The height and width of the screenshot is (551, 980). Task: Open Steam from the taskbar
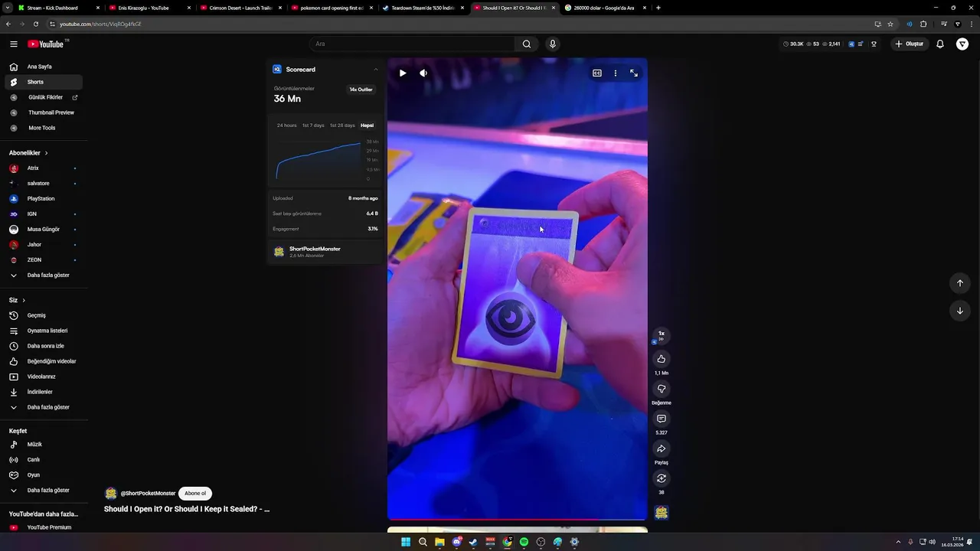coord(473,542)
